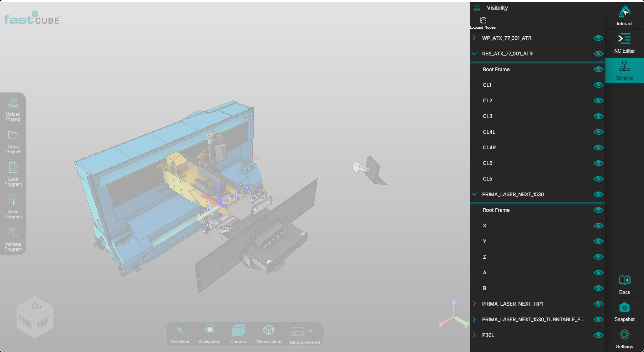Screen dimensions: 644x352
Task: Select the CL6 tree item
Action: (x=537, y=163)
